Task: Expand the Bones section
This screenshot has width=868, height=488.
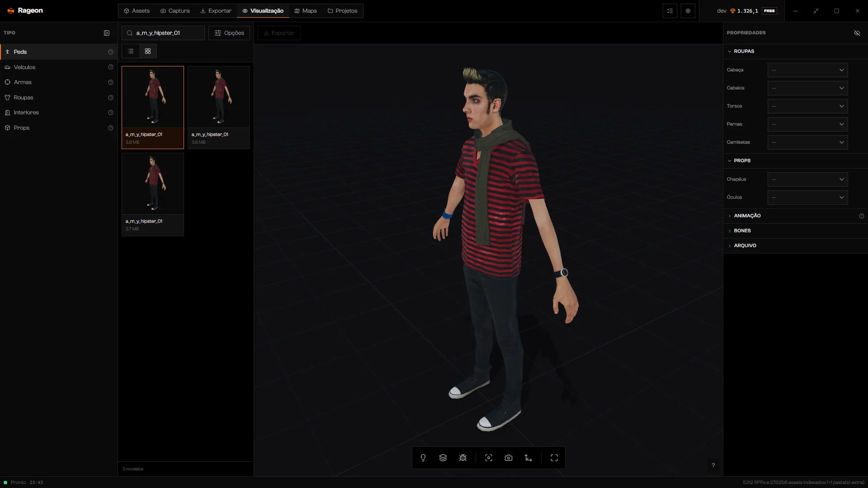Action: coord(795,231)
